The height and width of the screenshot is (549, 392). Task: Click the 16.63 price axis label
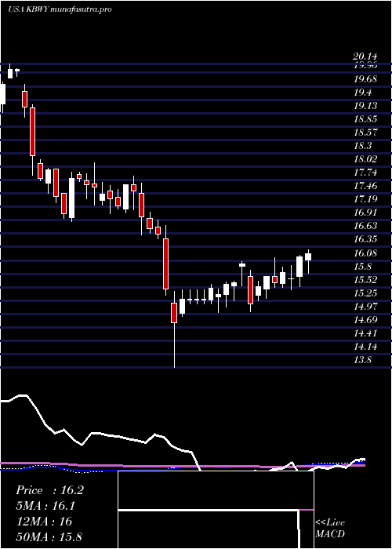point(365,226)
